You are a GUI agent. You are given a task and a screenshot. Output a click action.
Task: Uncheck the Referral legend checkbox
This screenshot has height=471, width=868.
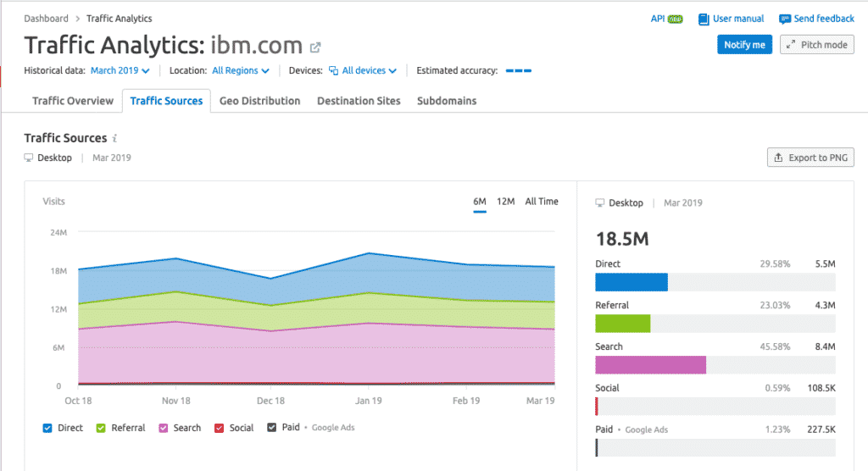tap(101, 428)
